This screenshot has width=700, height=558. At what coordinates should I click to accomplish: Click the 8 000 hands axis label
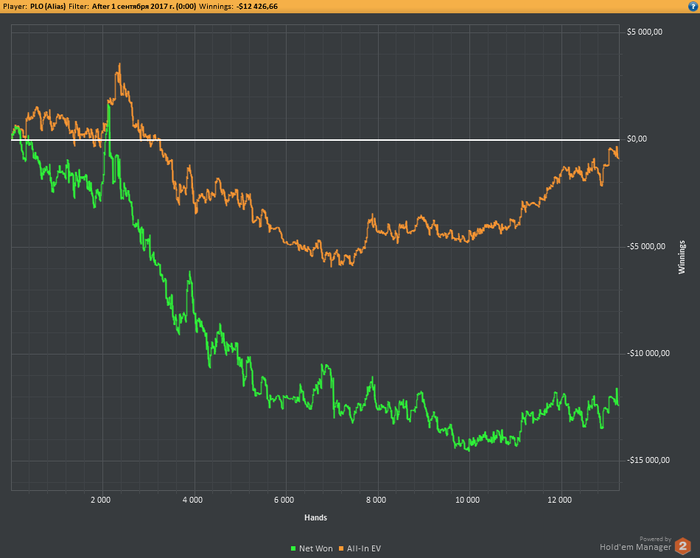point(376,500)
